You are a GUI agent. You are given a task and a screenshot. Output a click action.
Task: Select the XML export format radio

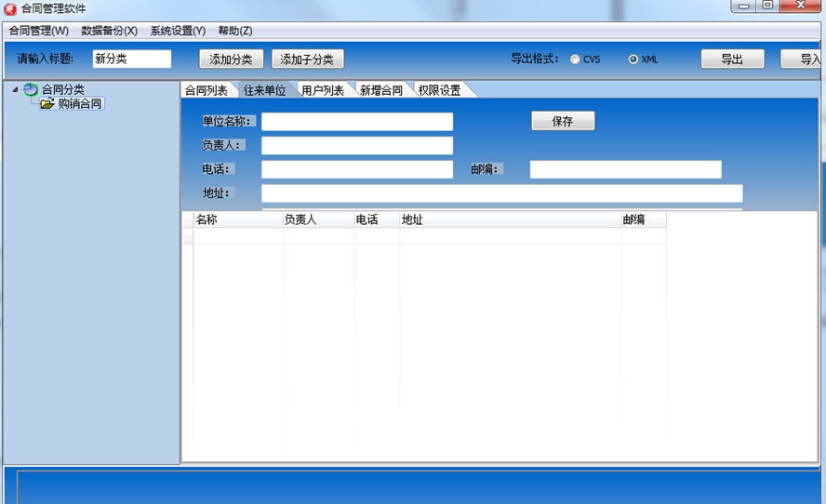pyautogui.click(x=633, y=60)
